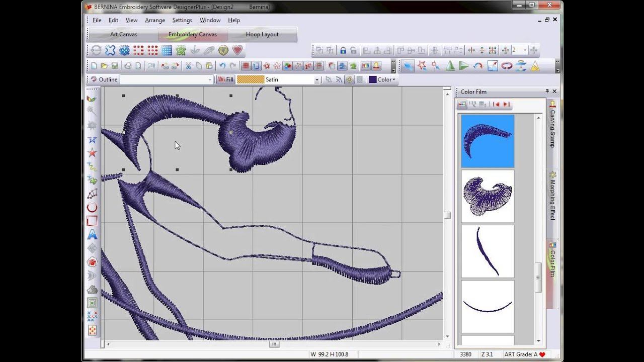Image resolution: width=644 pixels, height=362 pixels.
Task: Click the scissors Cut icon
Action: [188, 66]
